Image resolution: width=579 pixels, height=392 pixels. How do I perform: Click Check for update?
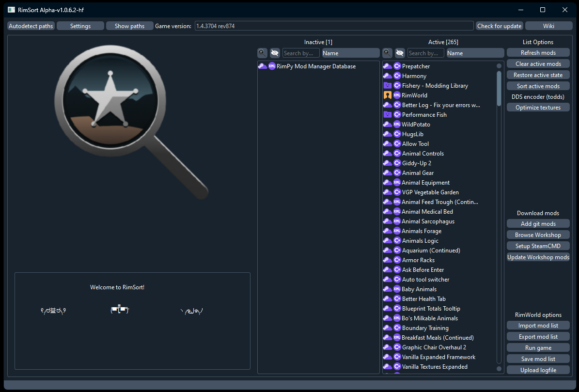pos(499,26)
